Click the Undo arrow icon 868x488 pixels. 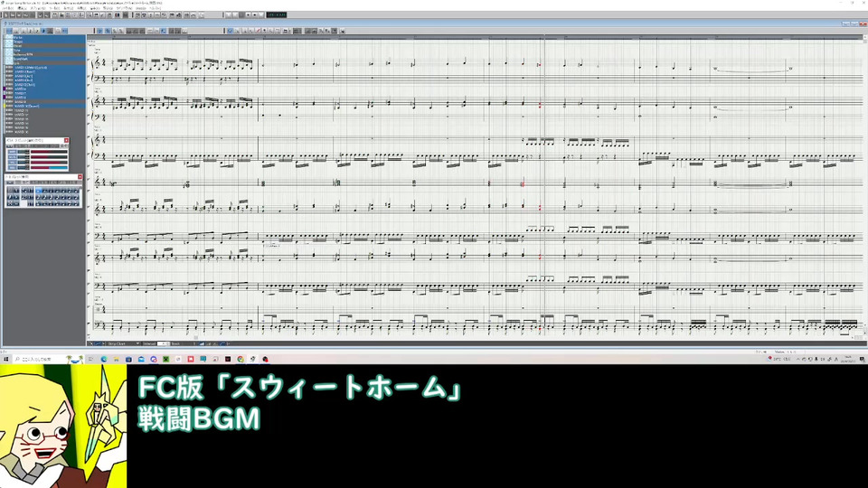pyautogui.click(x=41, y=15)
